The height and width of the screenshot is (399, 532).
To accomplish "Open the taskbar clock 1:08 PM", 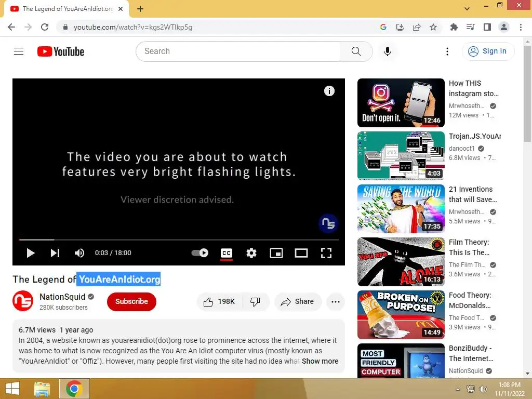I will click(510, 389).
